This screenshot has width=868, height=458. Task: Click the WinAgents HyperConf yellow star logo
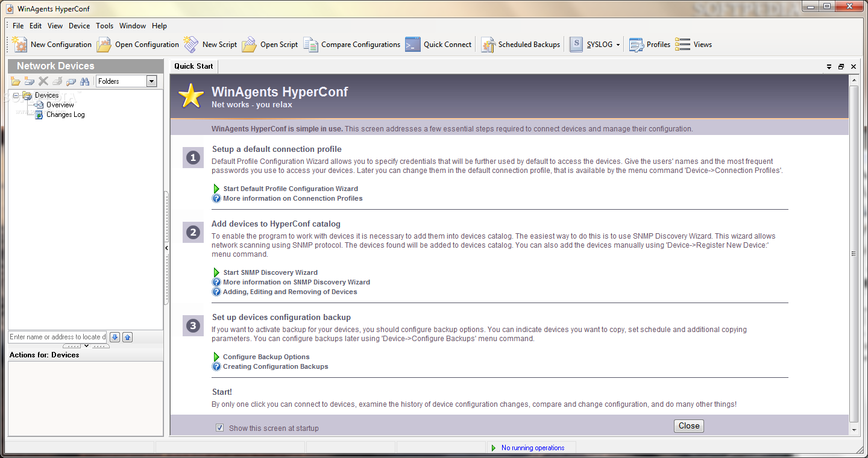coord(191,96)
